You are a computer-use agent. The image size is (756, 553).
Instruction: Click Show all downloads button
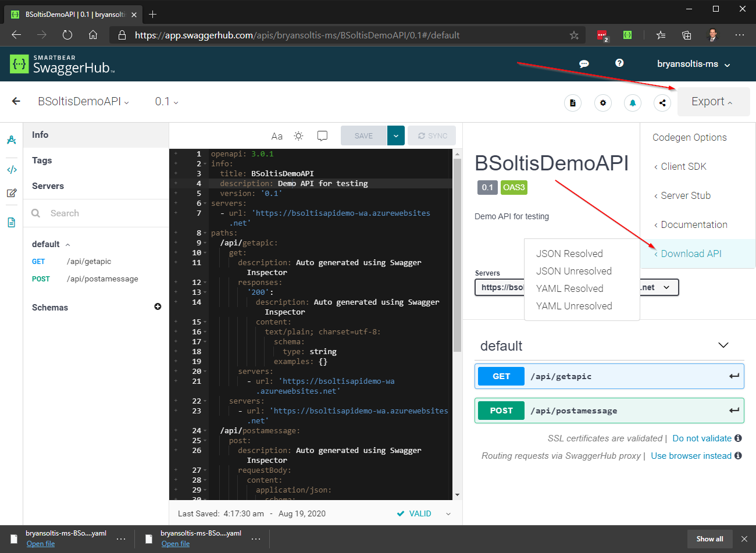709,539
